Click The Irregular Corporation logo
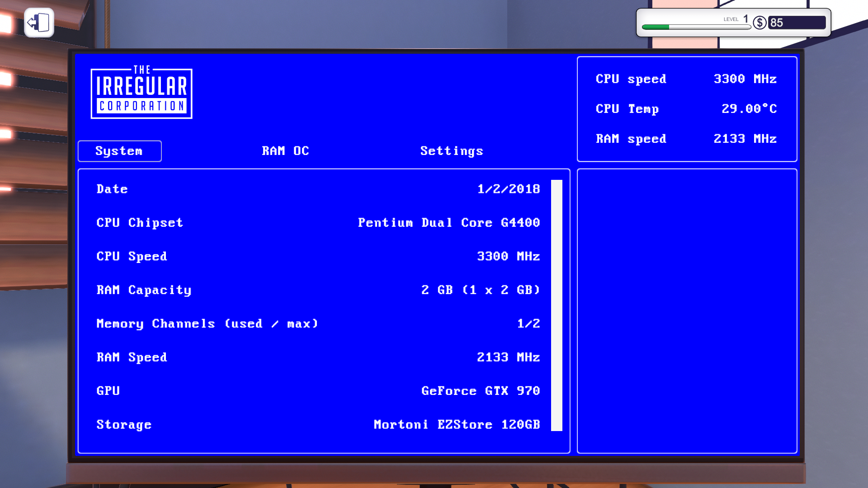This screenshot has width=868, height=488. point(142,93)
